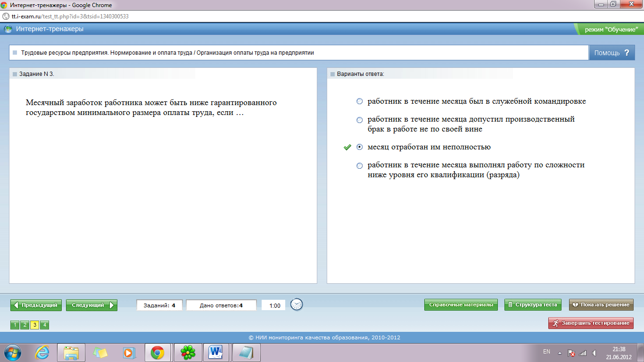Click the Задание N 3. heading
Screen dimensions: 644x362
tap(36, 74)
